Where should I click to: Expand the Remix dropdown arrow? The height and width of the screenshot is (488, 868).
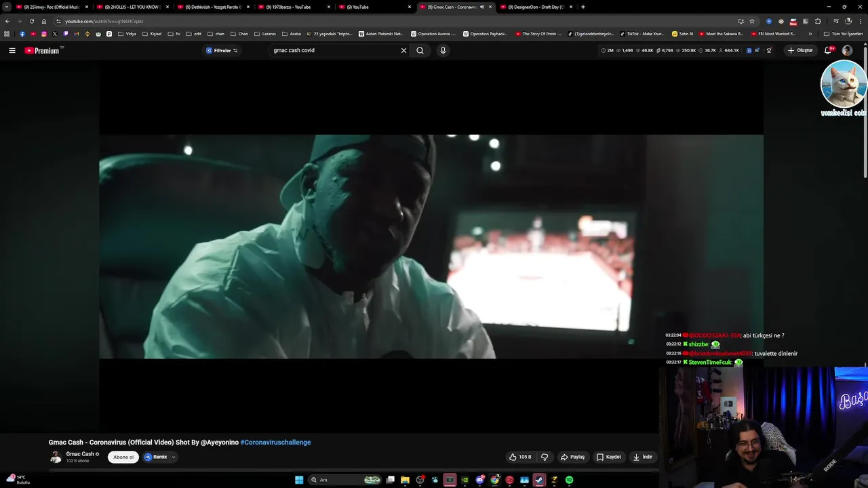[x=174, y=457]
